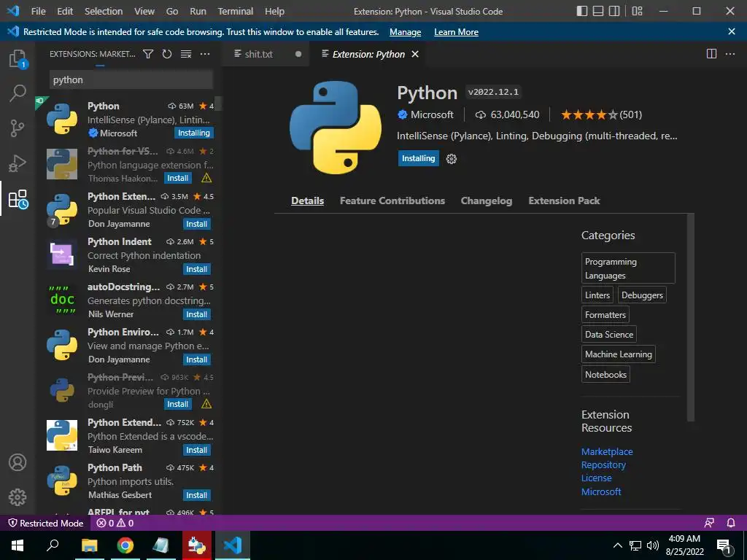Click the extensions search field containing python
This screenshot has width=747, height=560.
click(131, 79)
